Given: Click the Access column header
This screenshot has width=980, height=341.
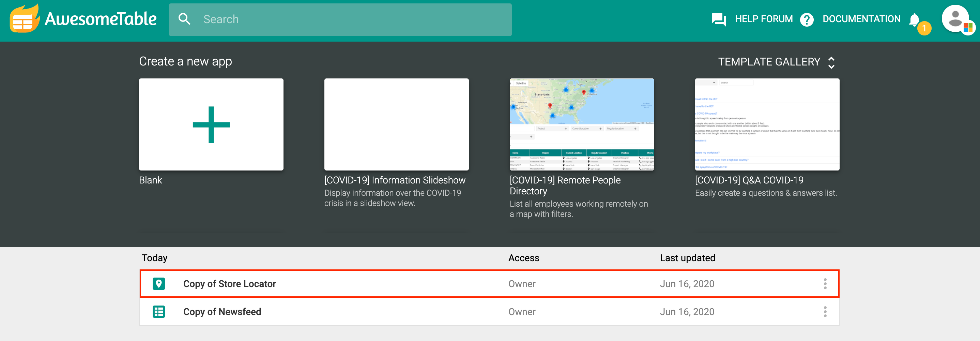Looking at the screenshot, I should point(523,258).
